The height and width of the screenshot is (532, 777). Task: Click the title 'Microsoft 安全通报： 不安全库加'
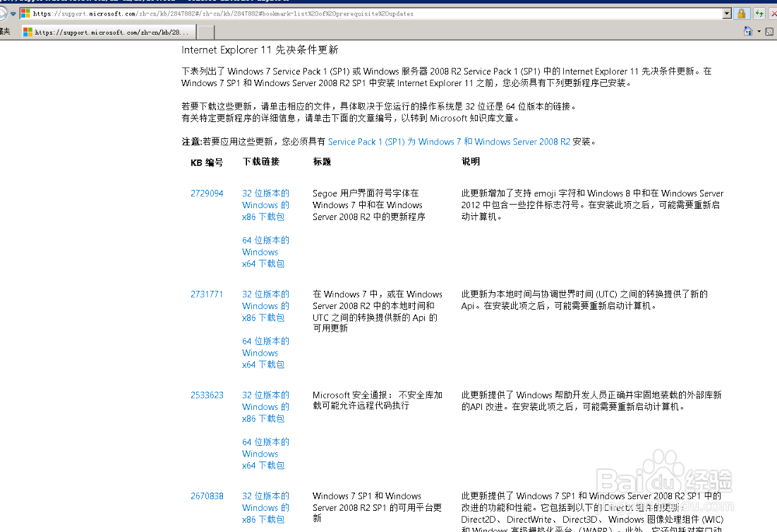tap(377, 400)
